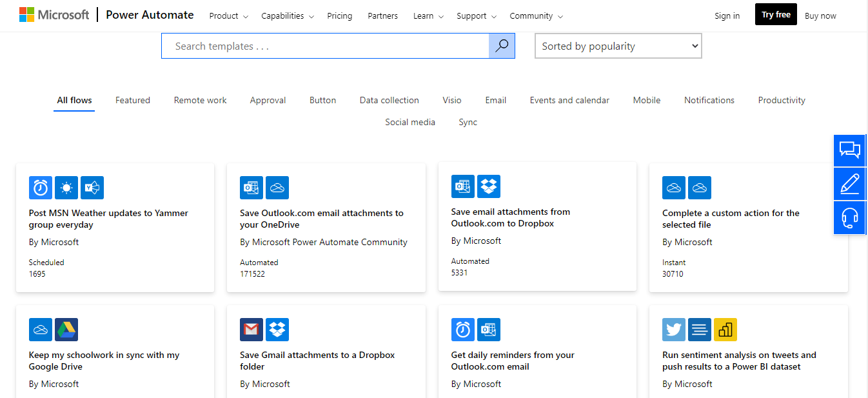Click the recurrence clock icon on the daily reminders card
The image size is (868, 398).
pos(462,329)
